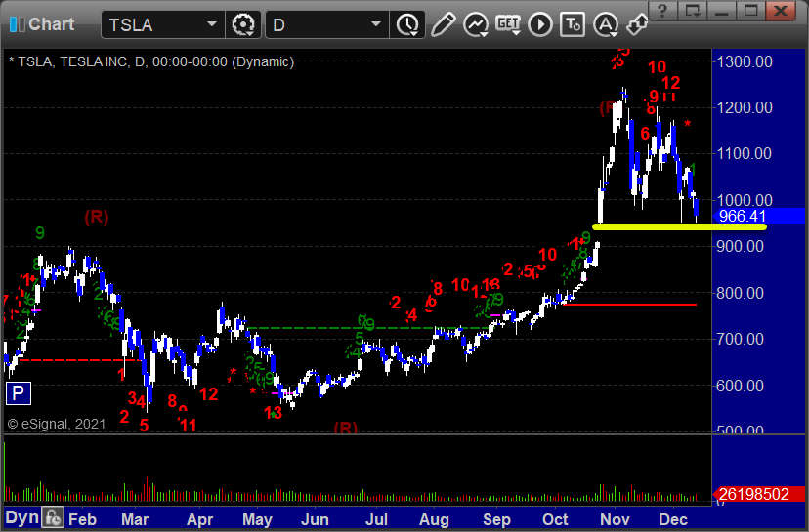The image size is (809, 532).
Task: Open the alerts 'A' circle icon
Action: 606,24
